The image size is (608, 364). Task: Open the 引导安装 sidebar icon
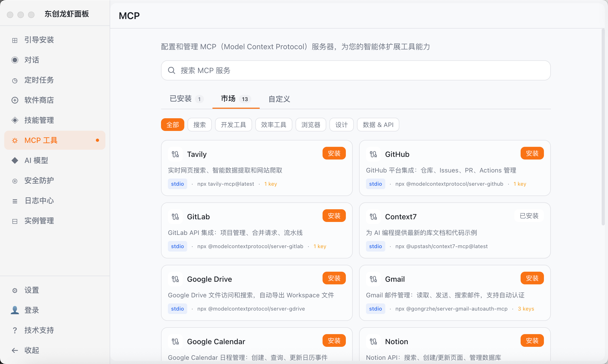click(15, 40)
